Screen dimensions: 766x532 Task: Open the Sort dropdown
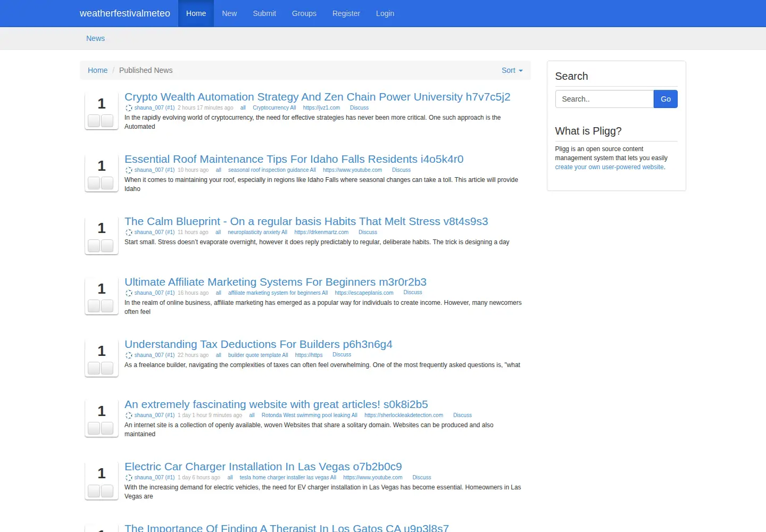click(x=512, y=70)
